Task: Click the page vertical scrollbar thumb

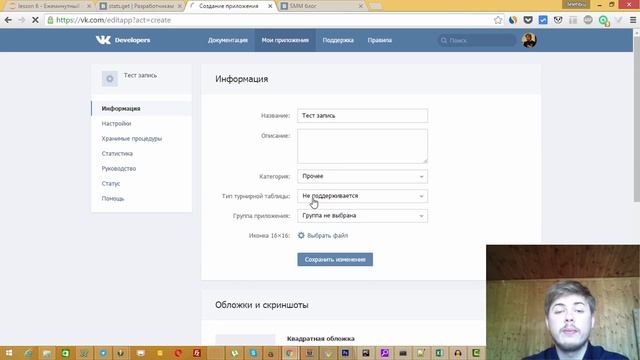Action: (x=637, y=118)
